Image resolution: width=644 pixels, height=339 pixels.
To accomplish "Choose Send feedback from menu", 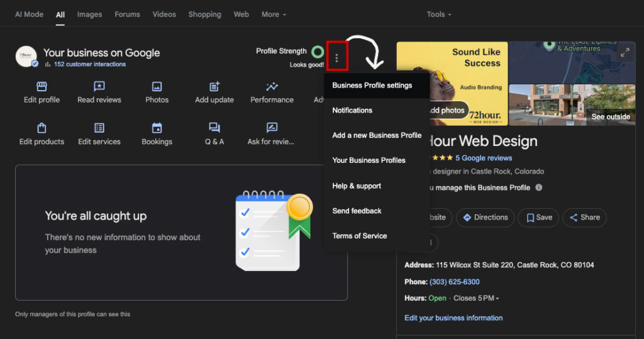I will pos(377,211).
